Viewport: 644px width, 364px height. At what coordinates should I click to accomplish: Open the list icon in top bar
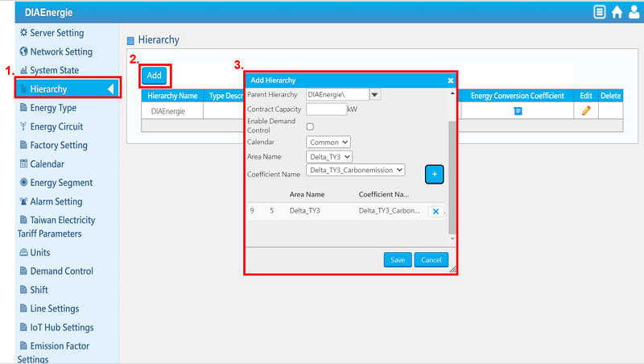599,12
